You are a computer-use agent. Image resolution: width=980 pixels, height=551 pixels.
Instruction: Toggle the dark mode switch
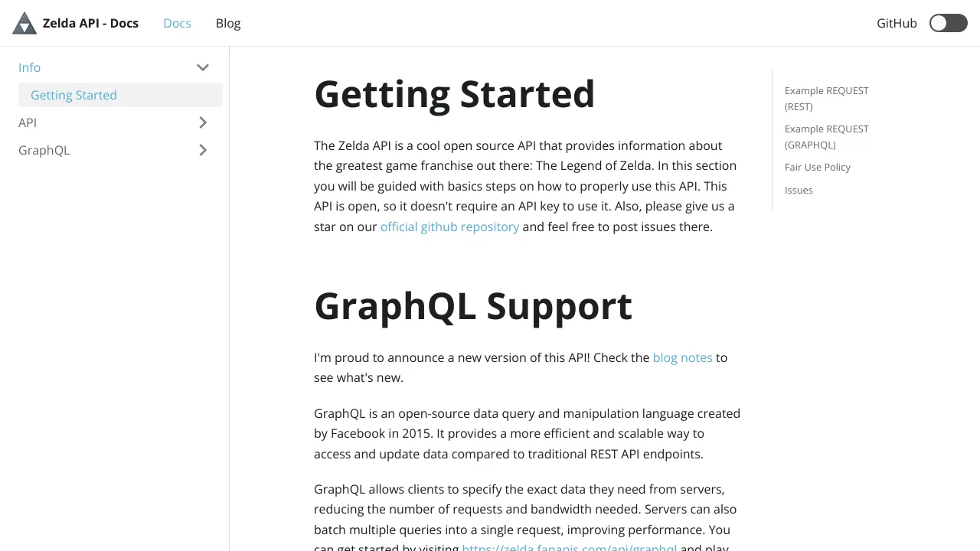point(949,23)
